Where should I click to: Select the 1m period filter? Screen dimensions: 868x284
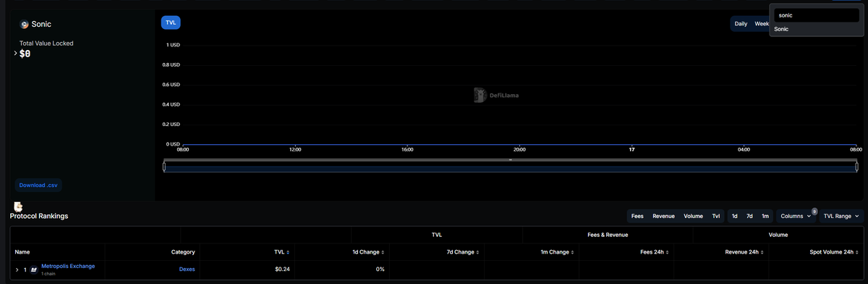click(765, 216)
